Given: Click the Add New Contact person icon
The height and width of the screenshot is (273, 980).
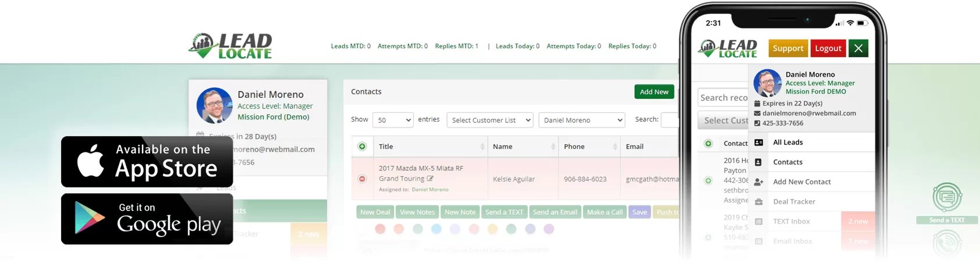Looking at the screenshot, I should tap(759, 182).
